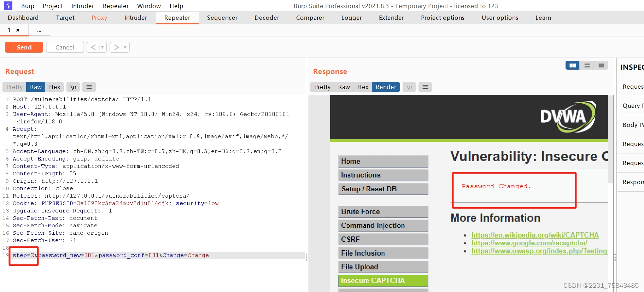This screenshot has height=292, width=644.
Task: Switch to Logger tab
Action: click(351, 18)
